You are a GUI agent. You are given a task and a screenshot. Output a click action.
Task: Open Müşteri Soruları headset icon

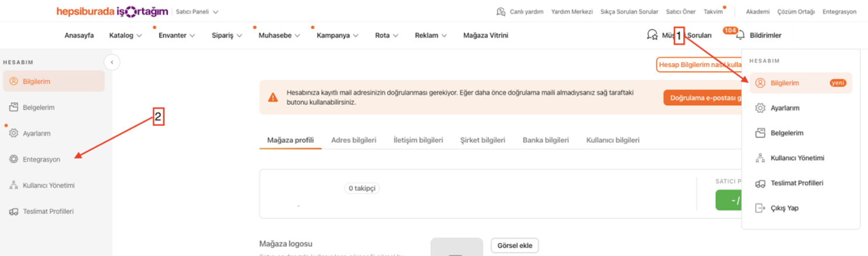[652, 35]
